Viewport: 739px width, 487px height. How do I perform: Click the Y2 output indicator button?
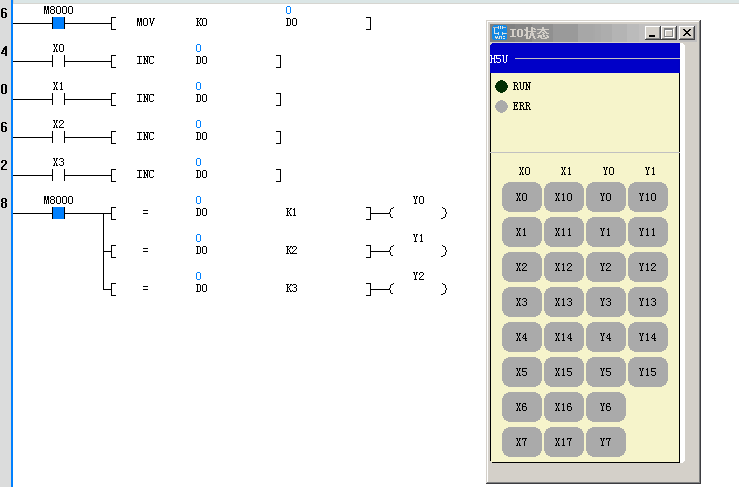coord(605,267)
